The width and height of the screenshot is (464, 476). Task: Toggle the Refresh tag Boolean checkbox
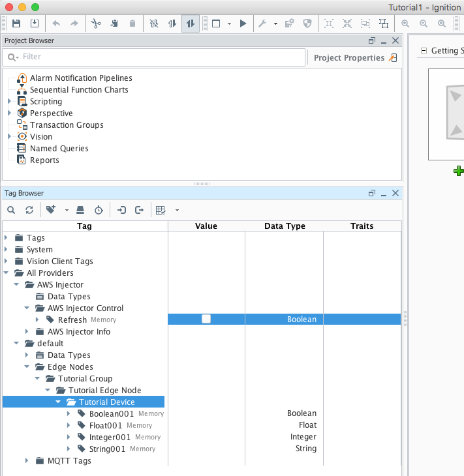[x=206, y=319]
